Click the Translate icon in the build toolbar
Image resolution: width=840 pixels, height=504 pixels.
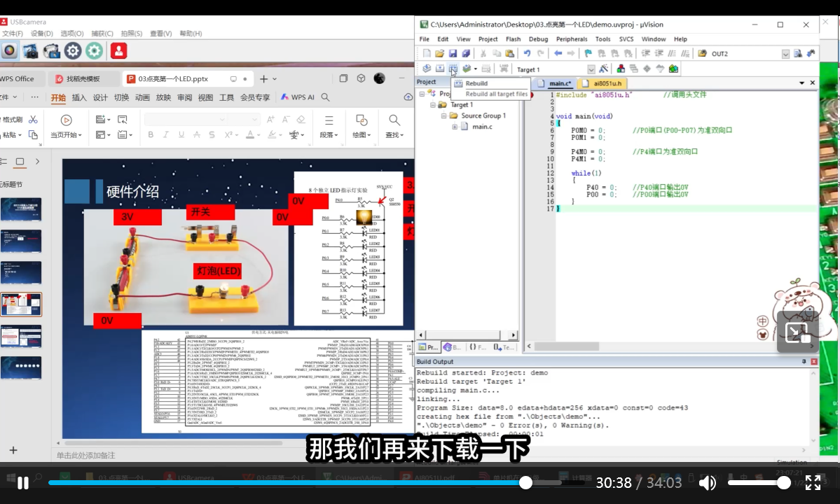click(427, 69)
